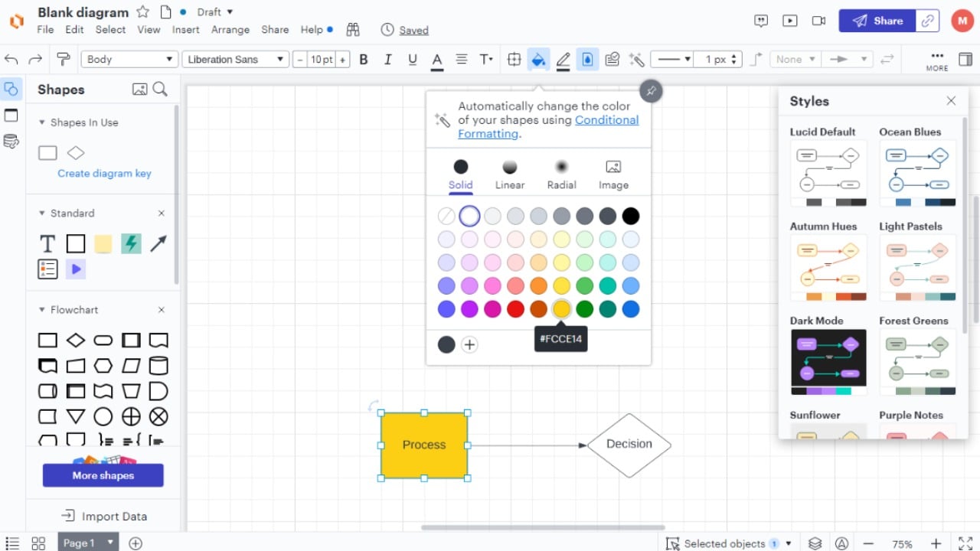Click the shadow drop icon in toolbar
The image size is (980, 551).
point(587,60)
